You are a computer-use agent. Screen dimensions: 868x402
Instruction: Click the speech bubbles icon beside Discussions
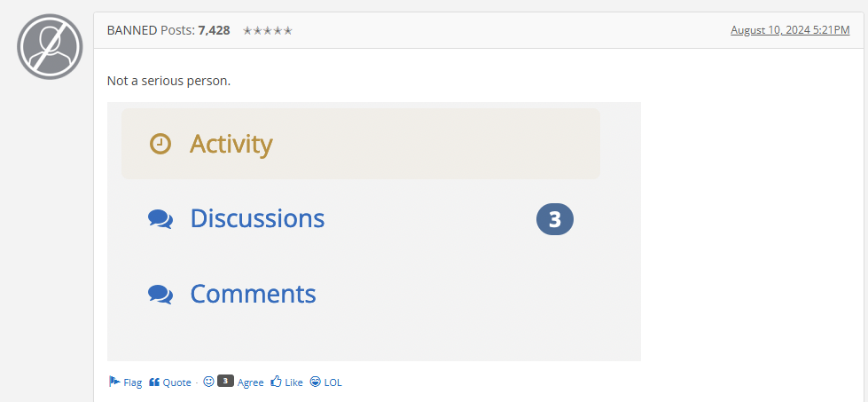[160, 219]
